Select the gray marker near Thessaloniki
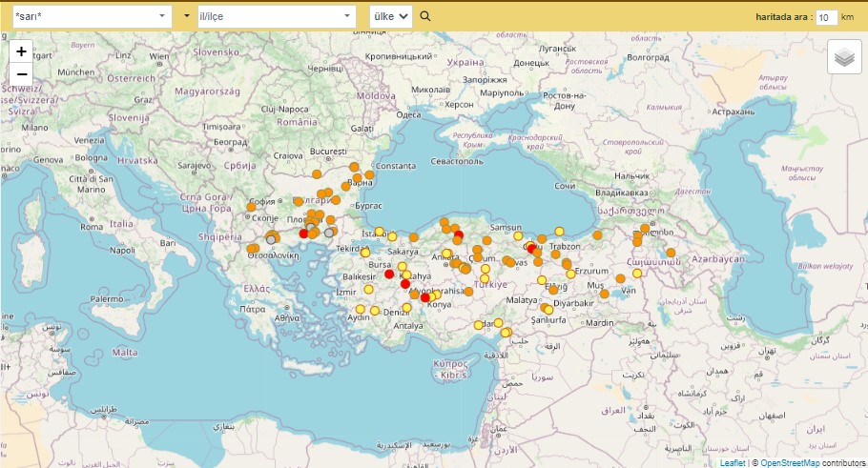 point(273,239)
